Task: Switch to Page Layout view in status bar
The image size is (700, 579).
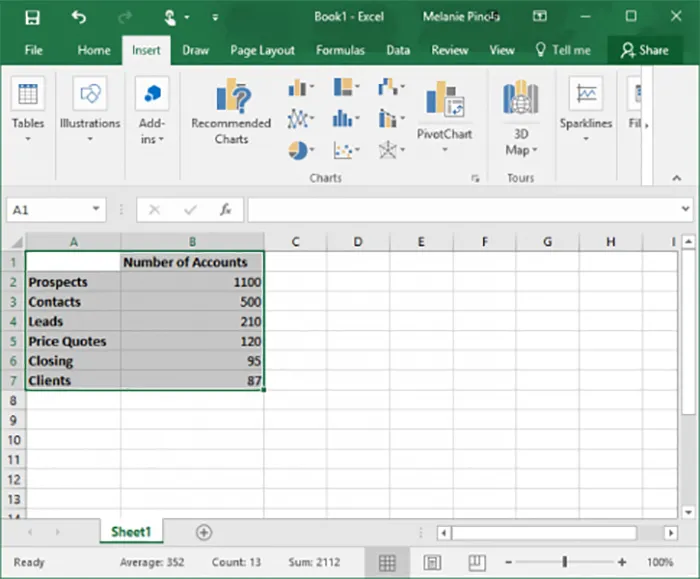Action: tap(433, 562)
